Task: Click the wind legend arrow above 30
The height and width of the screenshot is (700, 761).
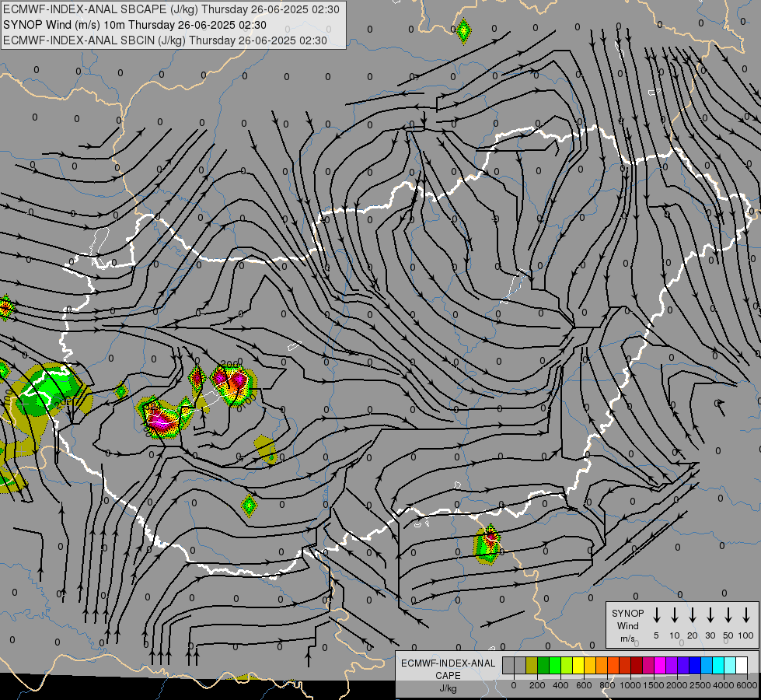Action: (710, 615)
